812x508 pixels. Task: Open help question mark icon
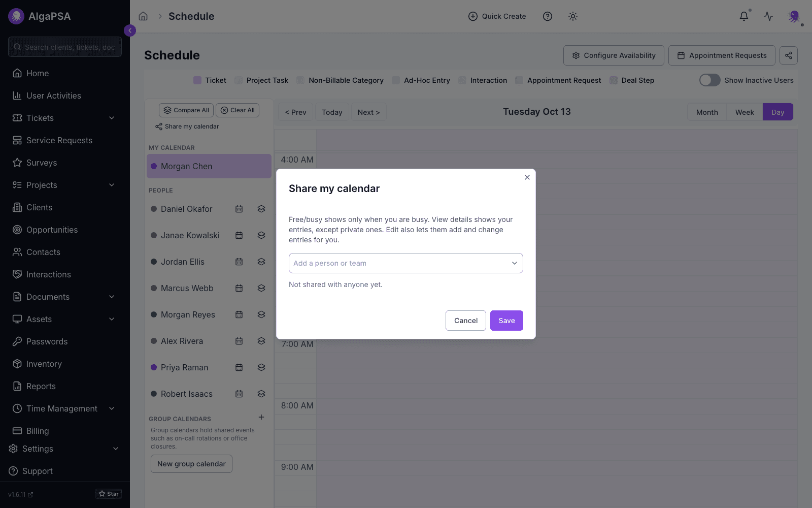548,16
